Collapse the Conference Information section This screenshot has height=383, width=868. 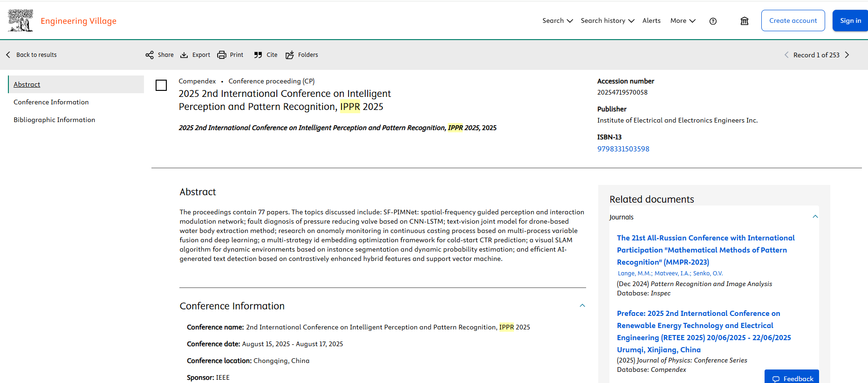pyautogui.click(x=582, y=306)
